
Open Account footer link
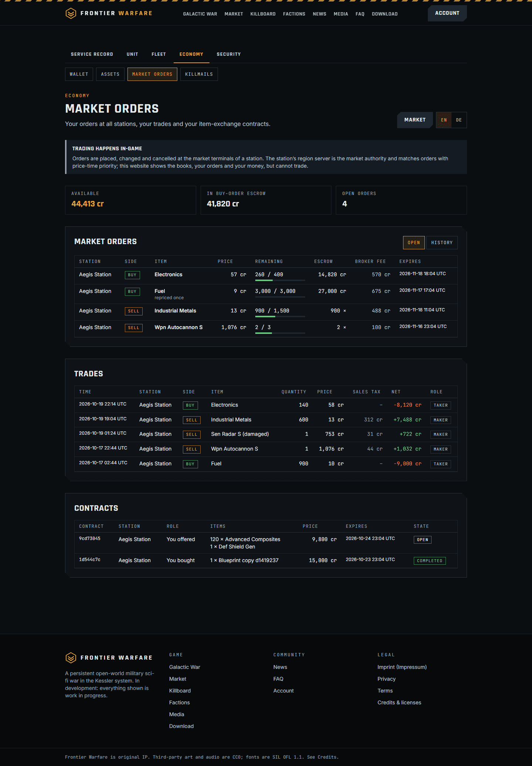point(283,691)
